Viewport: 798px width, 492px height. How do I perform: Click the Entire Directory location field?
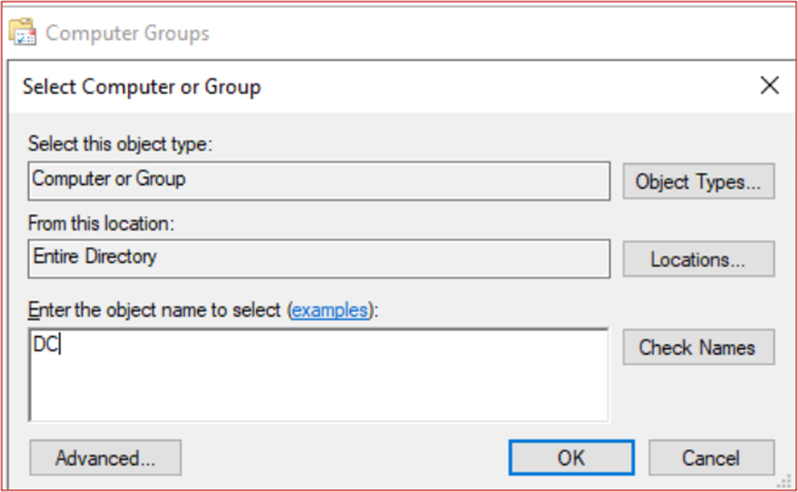point(319,259)
